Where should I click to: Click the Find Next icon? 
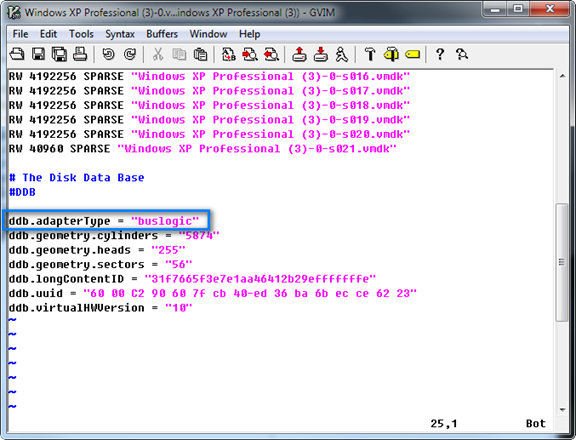click(x=250, y=54)
